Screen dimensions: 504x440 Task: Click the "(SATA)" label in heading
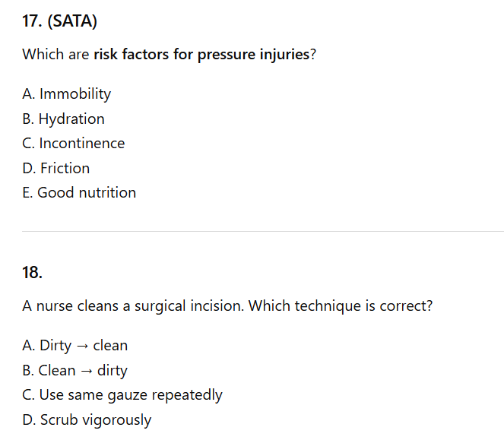[72, 21]
